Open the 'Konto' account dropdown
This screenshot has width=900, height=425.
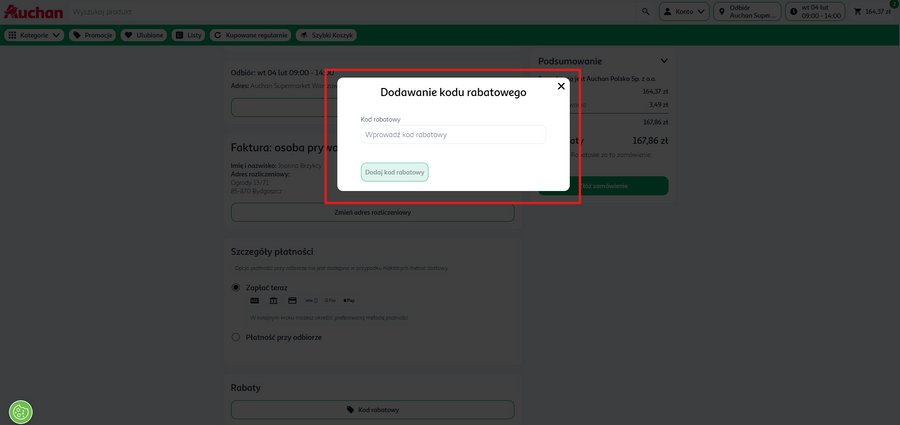click(684, 11)
